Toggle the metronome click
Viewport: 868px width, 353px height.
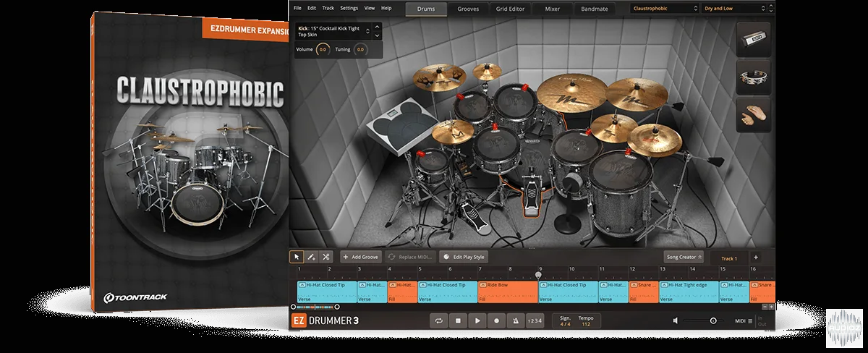tap(516, 320)
